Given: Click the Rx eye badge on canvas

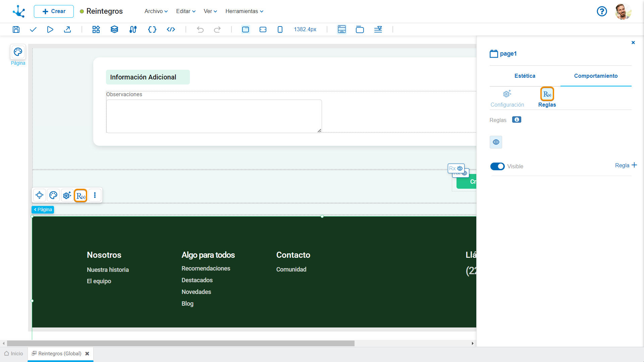Looking at the screenshot, I should click(456, 168).
